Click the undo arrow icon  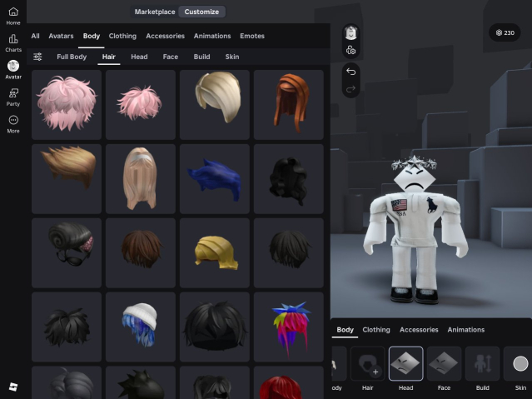[351, 72]
